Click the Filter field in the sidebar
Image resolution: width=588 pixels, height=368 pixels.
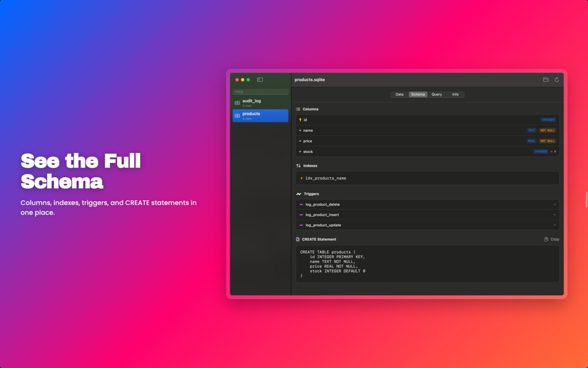click(x=259, y=91)
